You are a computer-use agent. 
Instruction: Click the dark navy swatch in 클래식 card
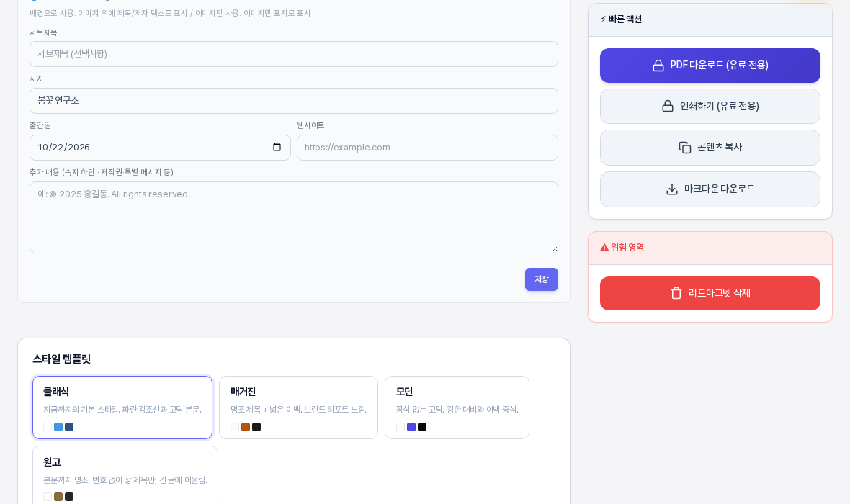pos(69,427)
